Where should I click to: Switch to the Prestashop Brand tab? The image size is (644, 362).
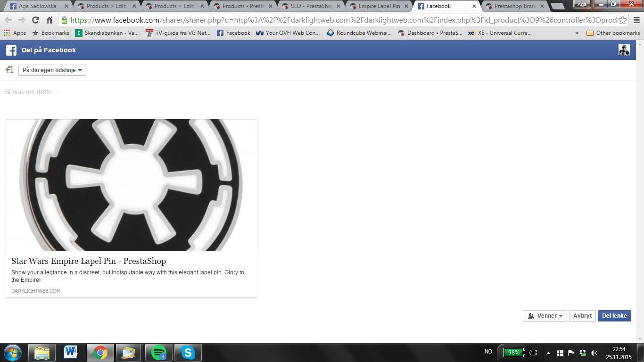click(515, 6)
